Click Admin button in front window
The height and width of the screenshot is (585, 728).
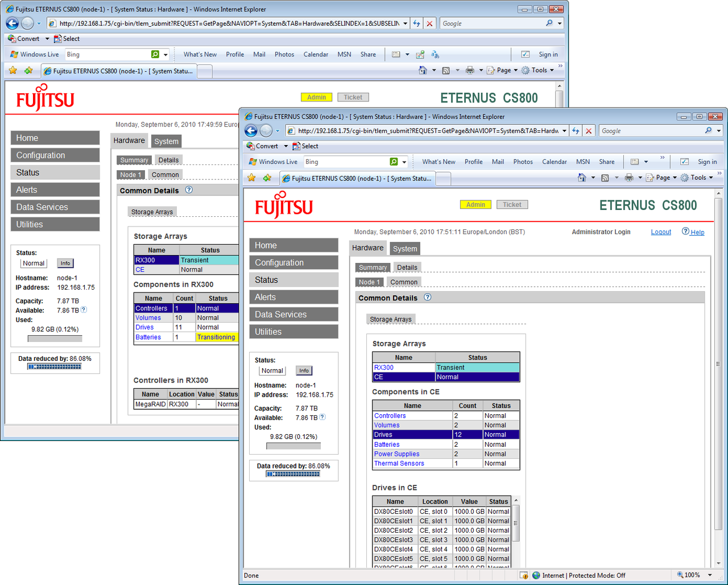point(475,205)
